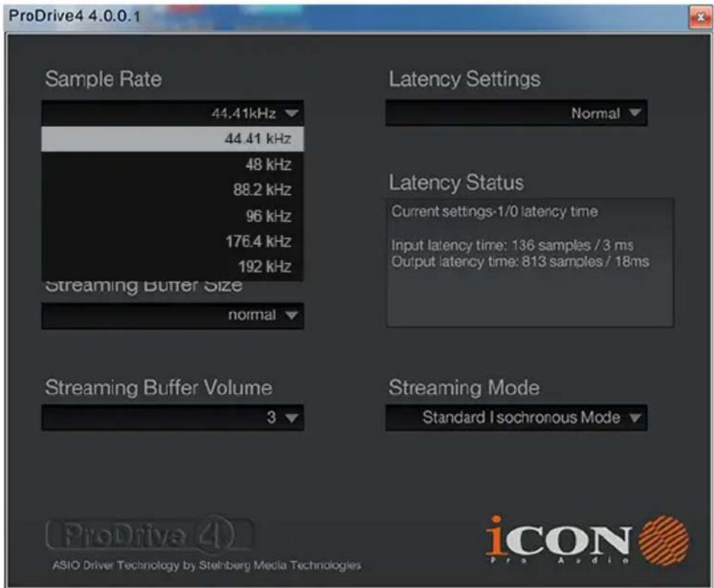The image size is (714, 588).
Task: Close the ProDrive4 window
Action: [701, 18]
